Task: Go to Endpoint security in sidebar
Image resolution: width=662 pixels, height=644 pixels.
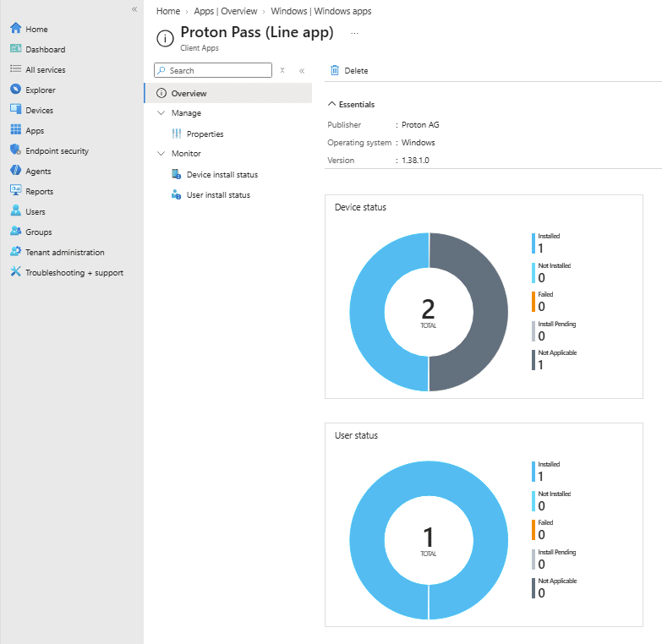Action: 57,150
